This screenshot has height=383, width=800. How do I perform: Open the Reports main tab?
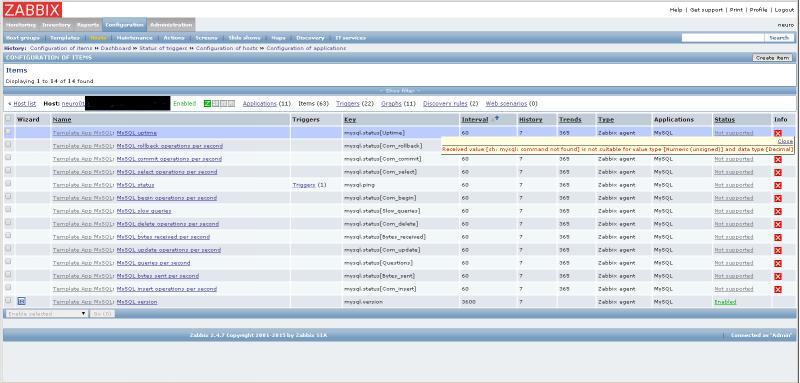[88, 25]
